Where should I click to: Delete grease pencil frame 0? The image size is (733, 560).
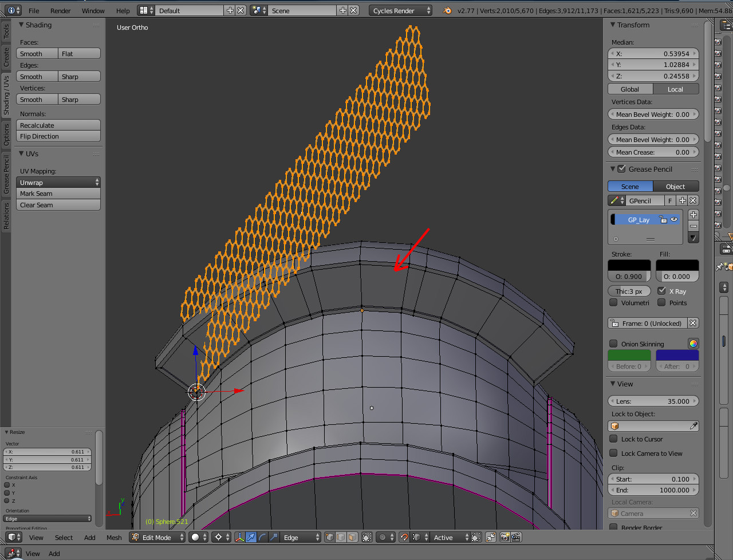coord(693,323)
